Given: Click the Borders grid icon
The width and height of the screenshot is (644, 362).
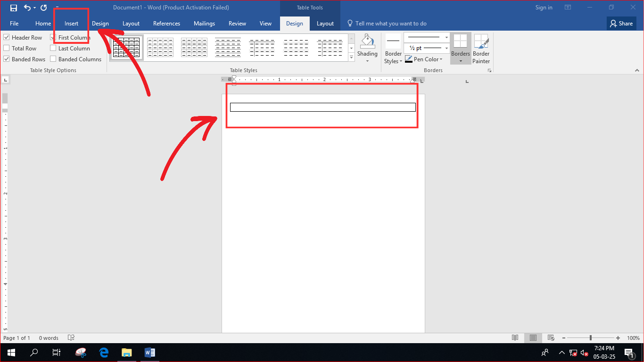Looking at the screenshot, I should [461, 41].
